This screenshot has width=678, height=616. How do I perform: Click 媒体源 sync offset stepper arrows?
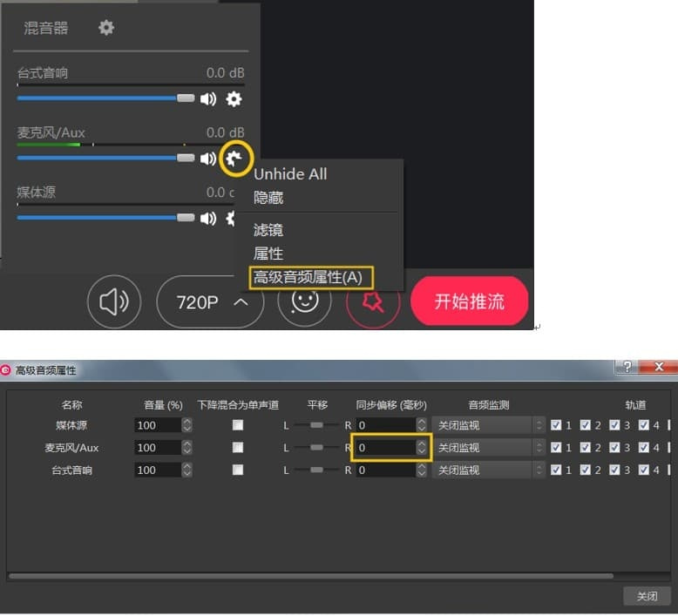(x=422, y=425)
